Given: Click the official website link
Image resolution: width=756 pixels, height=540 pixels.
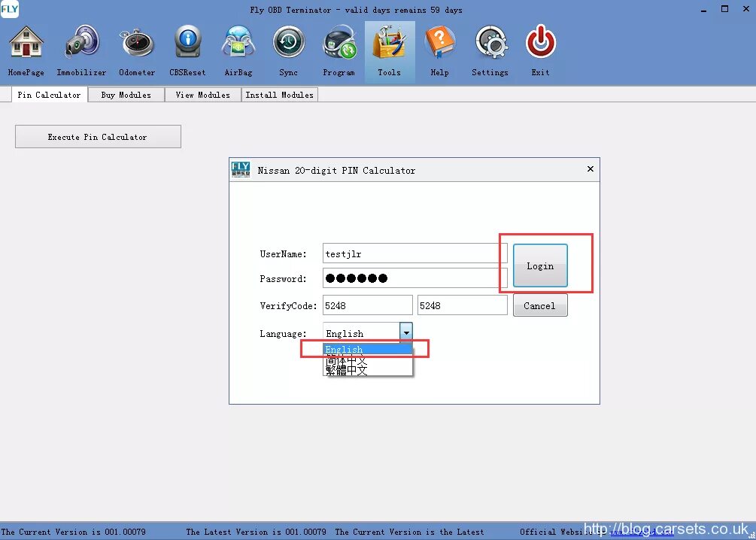Looking at the screenshot, I should point(642,532).
